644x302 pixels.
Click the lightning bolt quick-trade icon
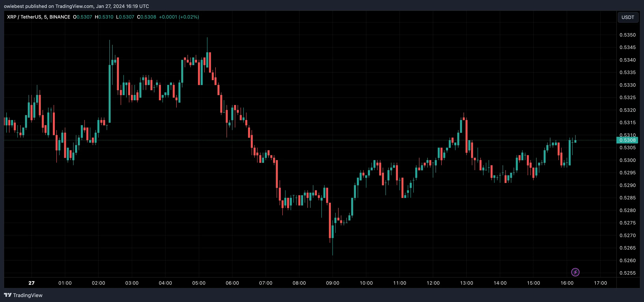pyautogui.click(x=575, y=272)
